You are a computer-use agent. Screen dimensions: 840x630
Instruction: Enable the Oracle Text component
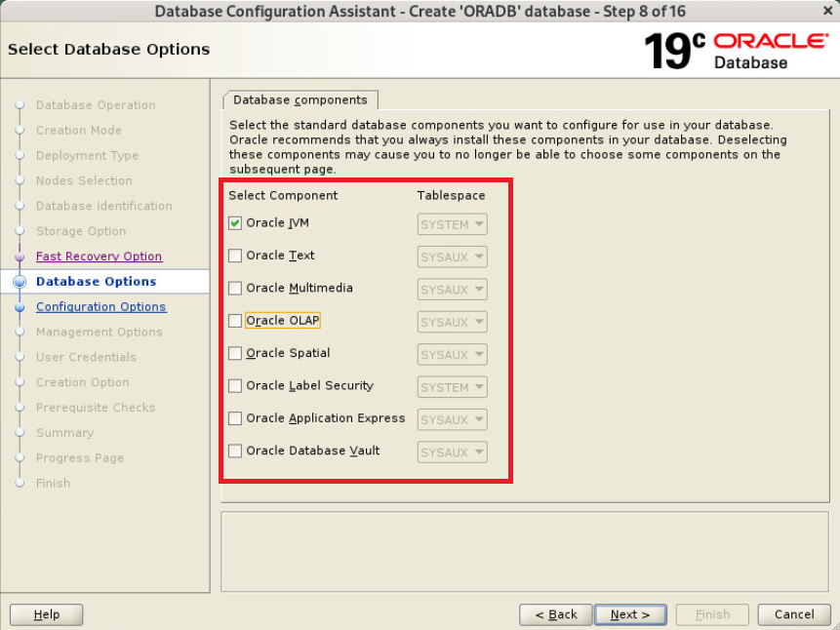click(235, 256)
